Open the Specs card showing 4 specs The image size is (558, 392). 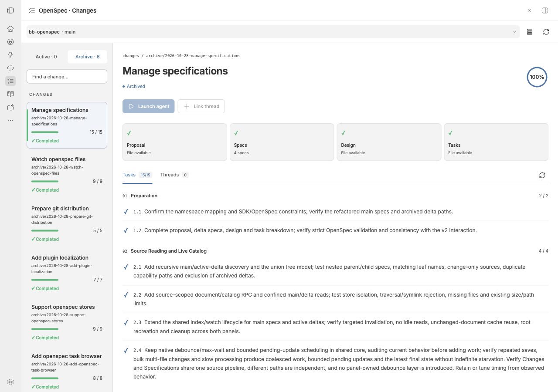coord(282,142)
